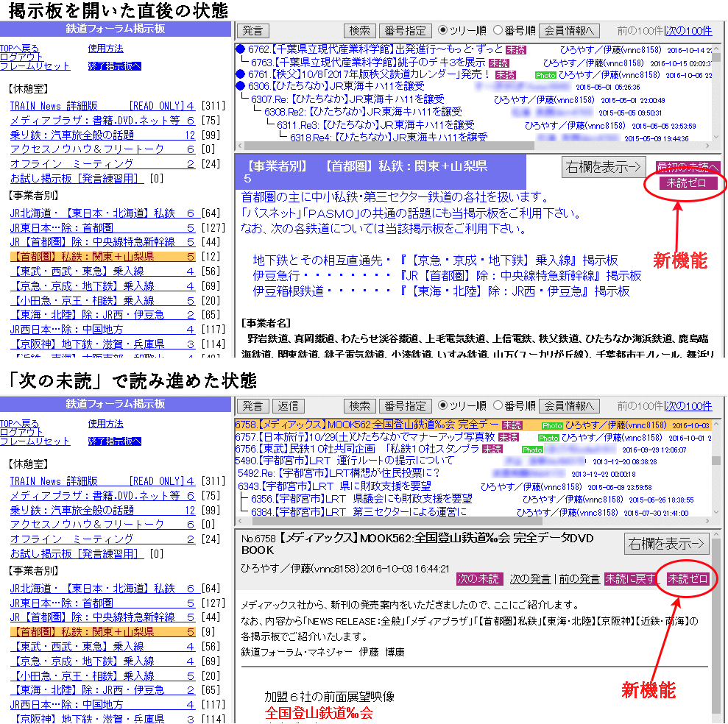728x724 pixels.
Task: Click text 『【京急・京成・地下鉄】乗入線』掲示板
Action: pos(509,260)
